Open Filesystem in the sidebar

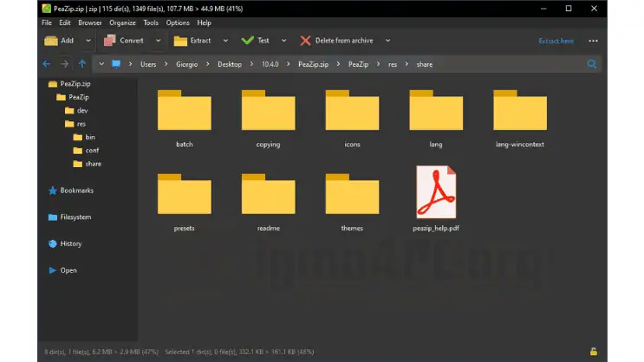point(70,217)
